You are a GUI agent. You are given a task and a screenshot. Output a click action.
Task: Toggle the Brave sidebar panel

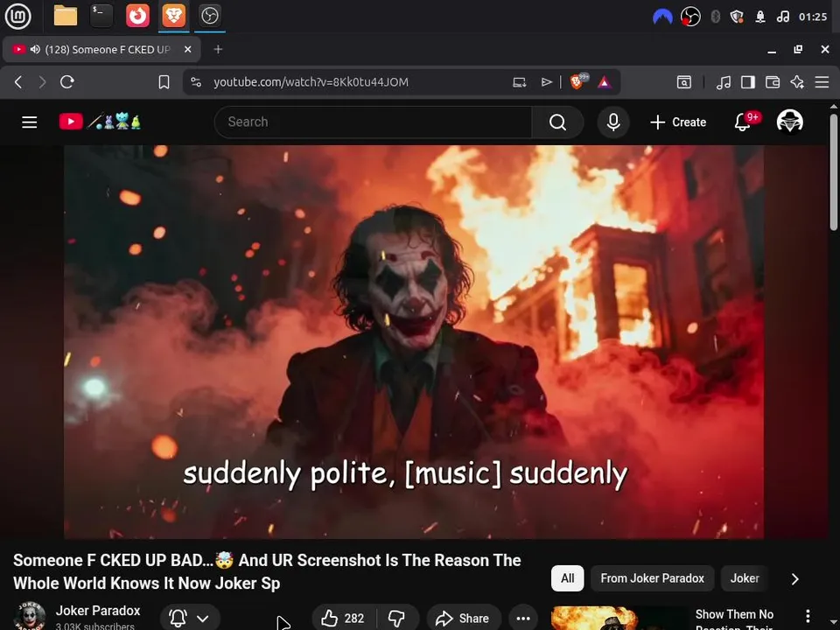(x=748, y=82)
